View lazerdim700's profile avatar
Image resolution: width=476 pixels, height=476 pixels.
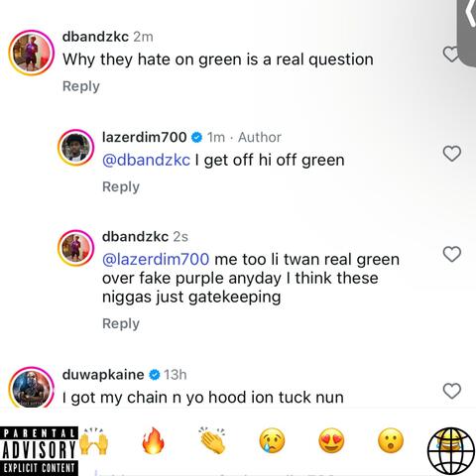(x=76, y=148)
